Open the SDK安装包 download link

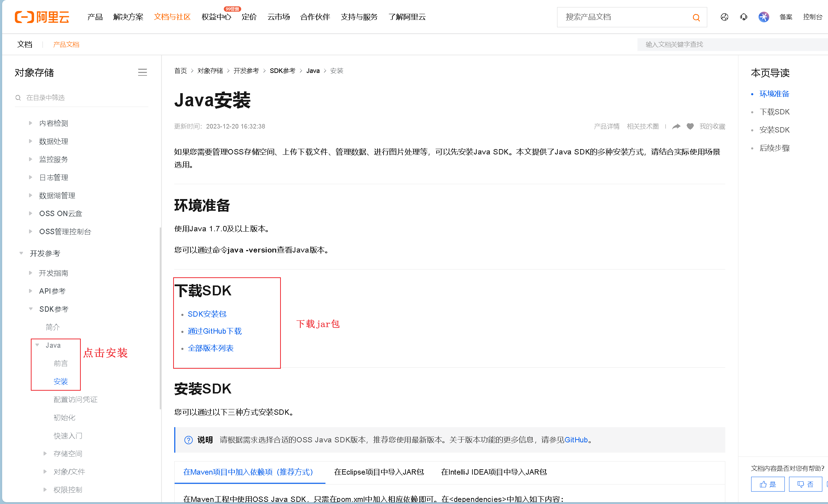pos(207,314)
